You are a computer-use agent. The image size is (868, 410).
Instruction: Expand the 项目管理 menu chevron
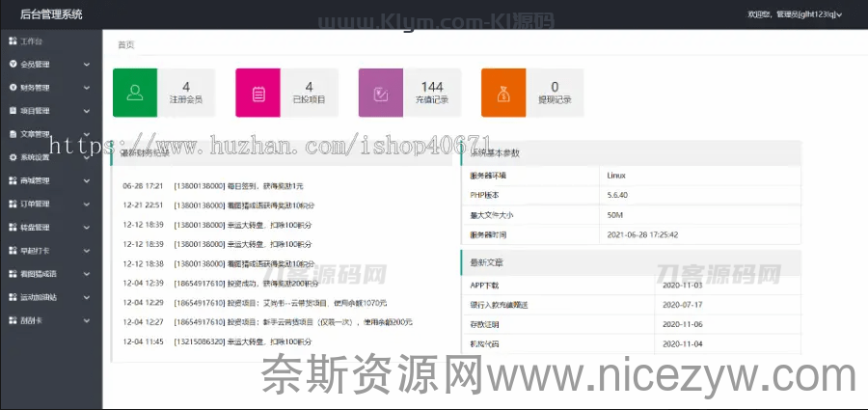87,111
